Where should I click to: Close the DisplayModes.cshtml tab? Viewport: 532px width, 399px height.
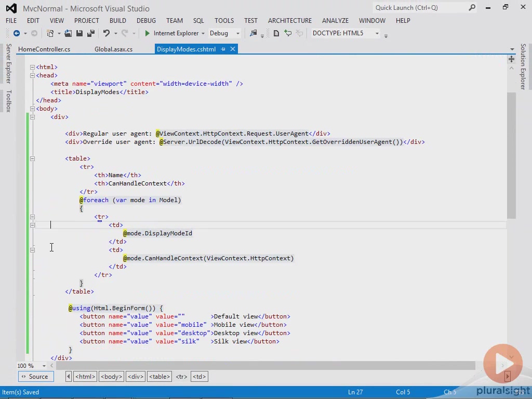tap(233, 49)
